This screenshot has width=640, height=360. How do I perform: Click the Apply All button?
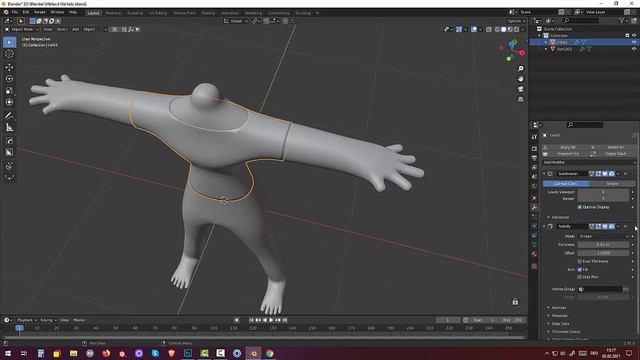(x=564, y=147)
